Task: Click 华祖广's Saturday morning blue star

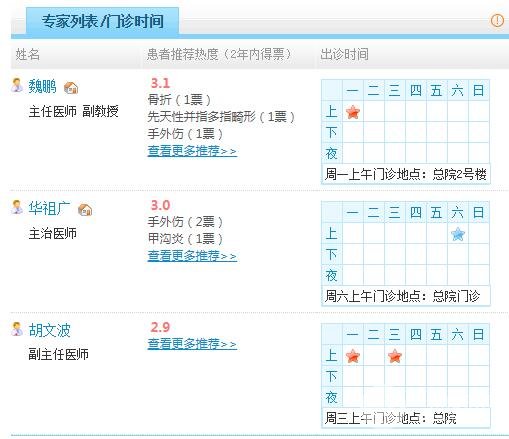Action: (458, 234)
